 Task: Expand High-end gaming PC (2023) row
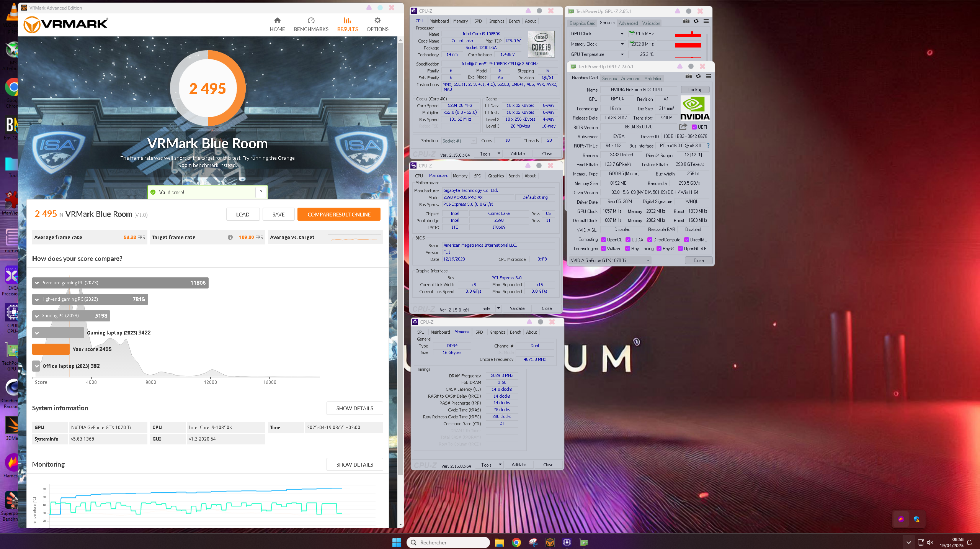pyautogui.click(x=37, y=300)
